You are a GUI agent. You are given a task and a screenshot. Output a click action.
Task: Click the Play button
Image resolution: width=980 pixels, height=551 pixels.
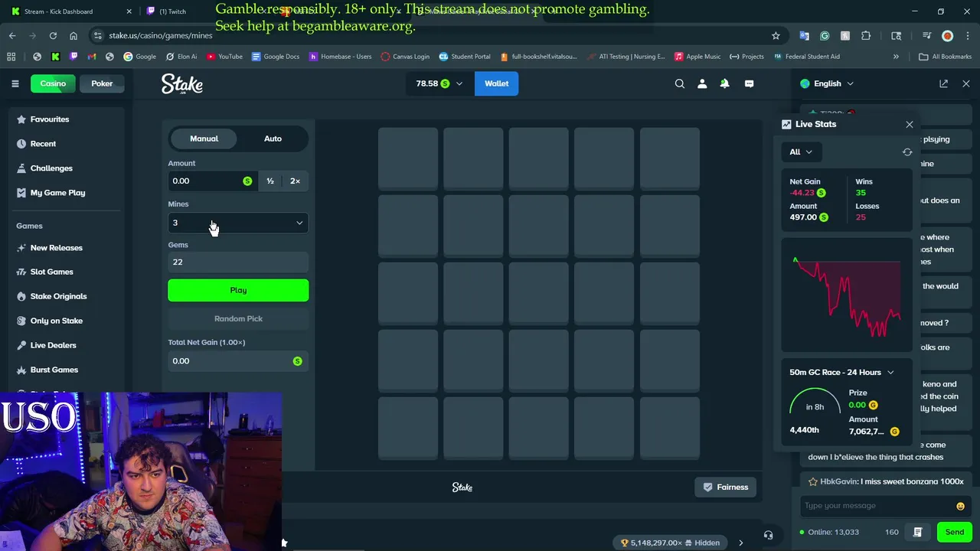238,290
